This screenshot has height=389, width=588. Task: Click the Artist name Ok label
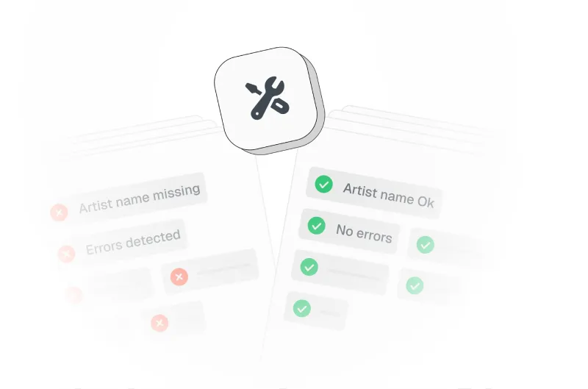(x=389, y=195)
